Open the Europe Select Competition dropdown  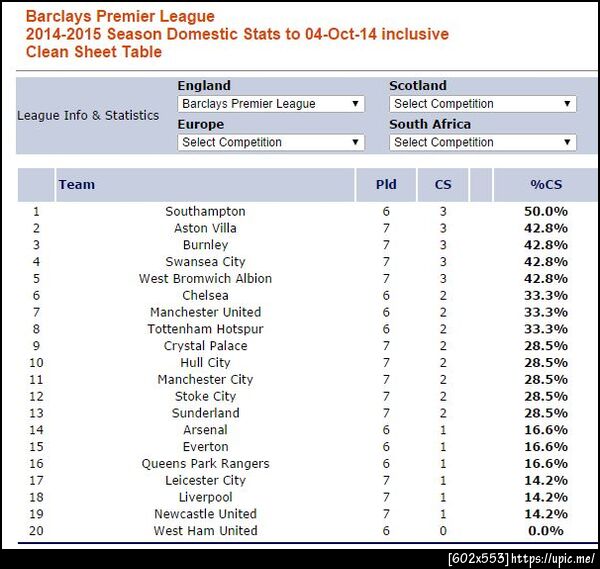pos(271,142)
